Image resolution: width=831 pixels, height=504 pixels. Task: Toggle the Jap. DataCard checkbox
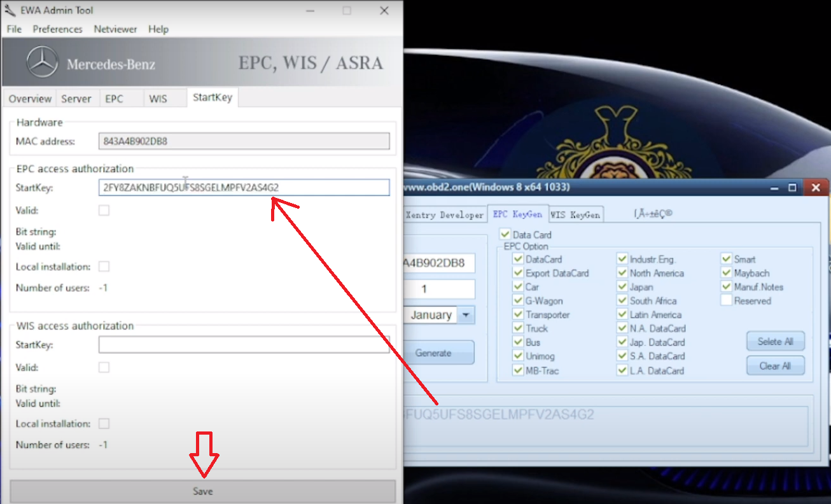tap(622, 342)
